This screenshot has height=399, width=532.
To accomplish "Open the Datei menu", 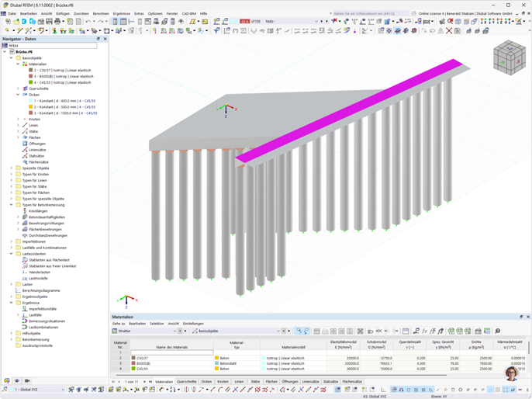I will (12, 13).
